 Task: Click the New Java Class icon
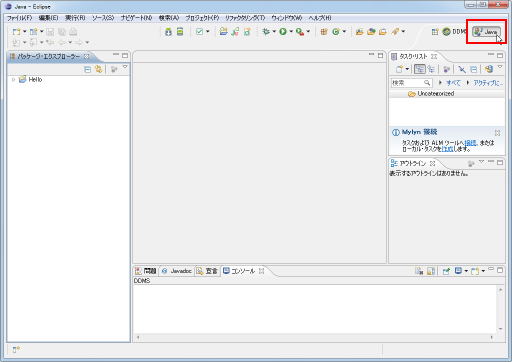pyautogui.click(x=336, y=32)
